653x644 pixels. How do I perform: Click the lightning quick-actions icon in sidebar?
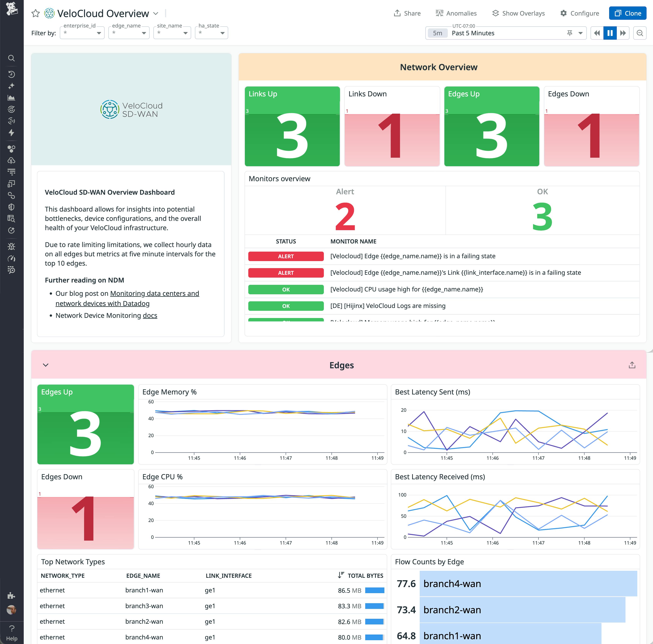(x=12, y=133)
